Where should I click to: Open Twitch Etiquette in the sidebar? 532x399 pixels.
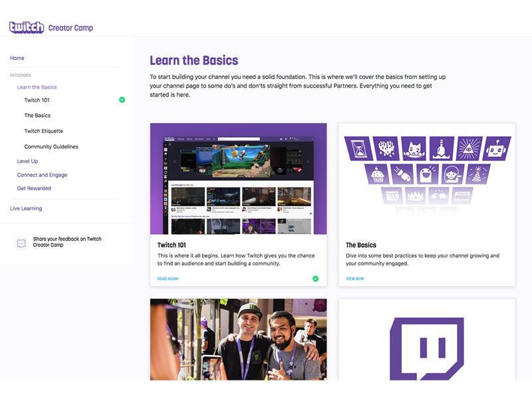(44, 131)
